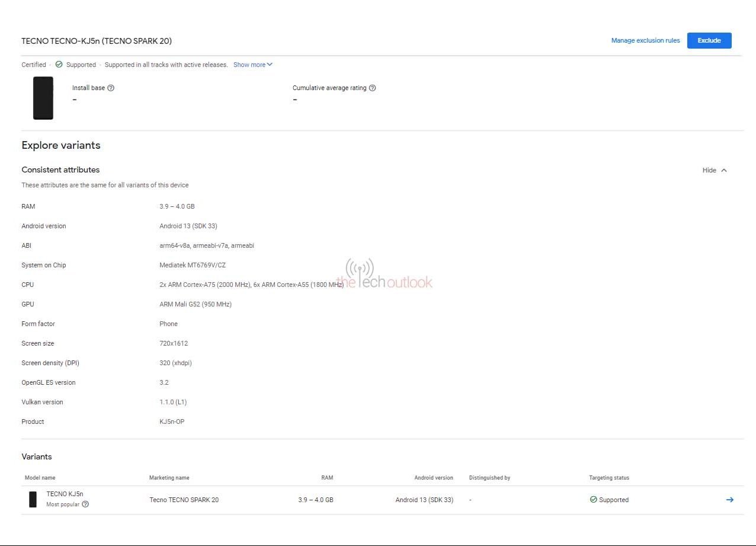Click the Model name column header

coord(40,478)
